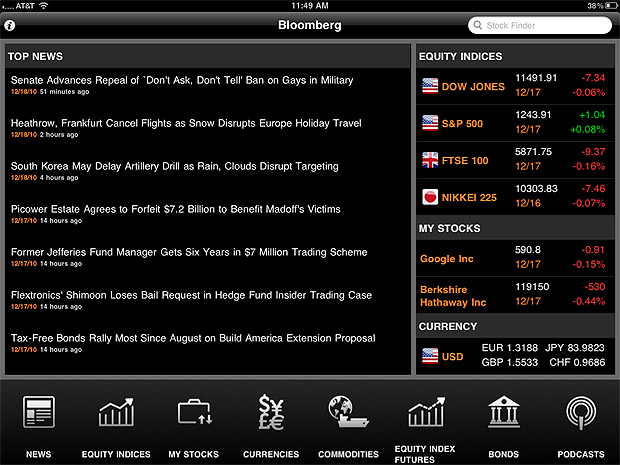Tap the TOP NEWS section header
The height and width of the screenshot is (465, 620).
[x=36, y=57]
